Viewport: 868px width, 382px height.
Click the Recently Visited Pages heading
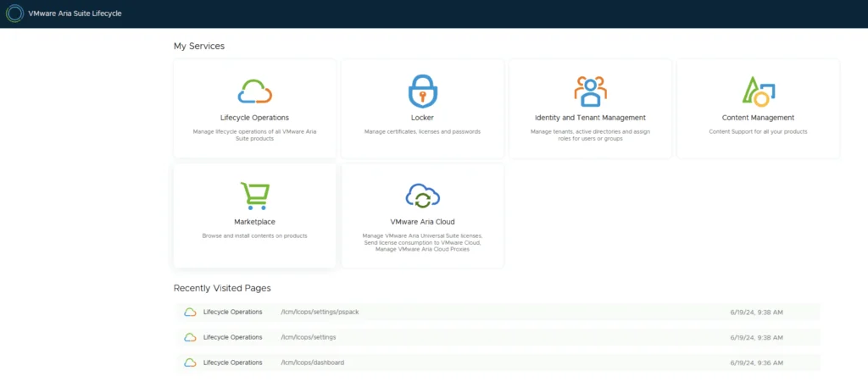pos(222,288)
